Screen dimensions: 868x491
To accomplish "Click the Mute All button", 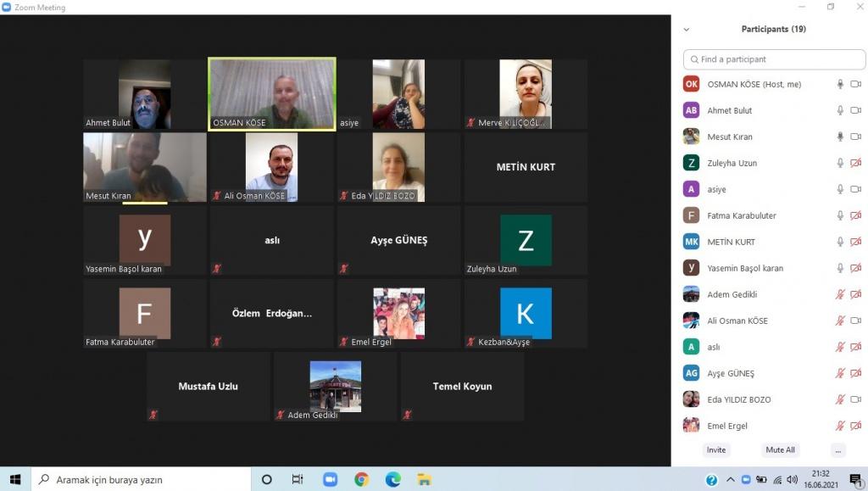I will [780, 450].
